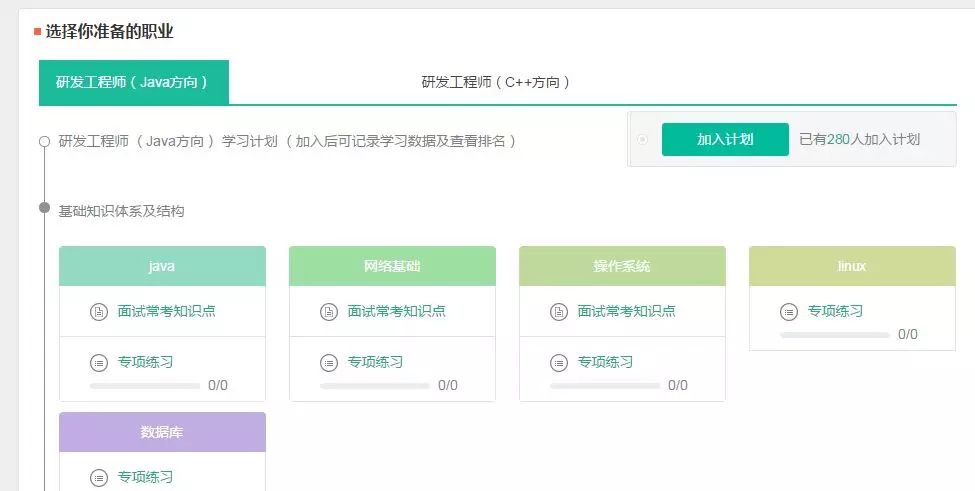
Task: Click the list icon beside 操作系统 专项练习
Action: 559,362
